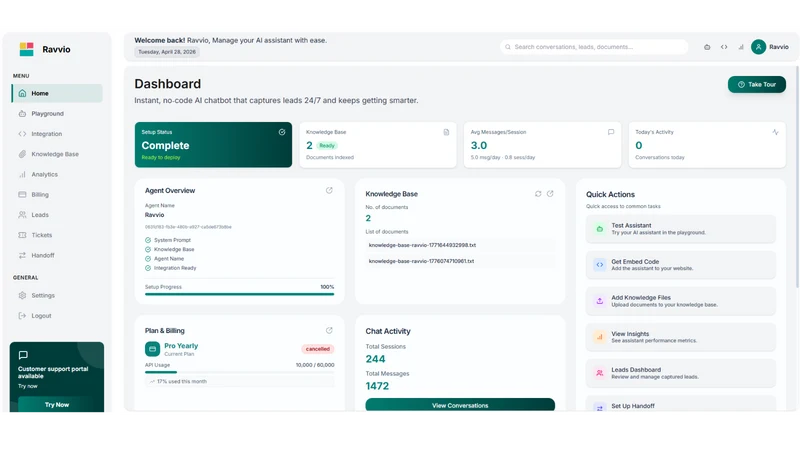Click the message icon on Avg Messages card

pyautogui.click(x=611, y=132)
